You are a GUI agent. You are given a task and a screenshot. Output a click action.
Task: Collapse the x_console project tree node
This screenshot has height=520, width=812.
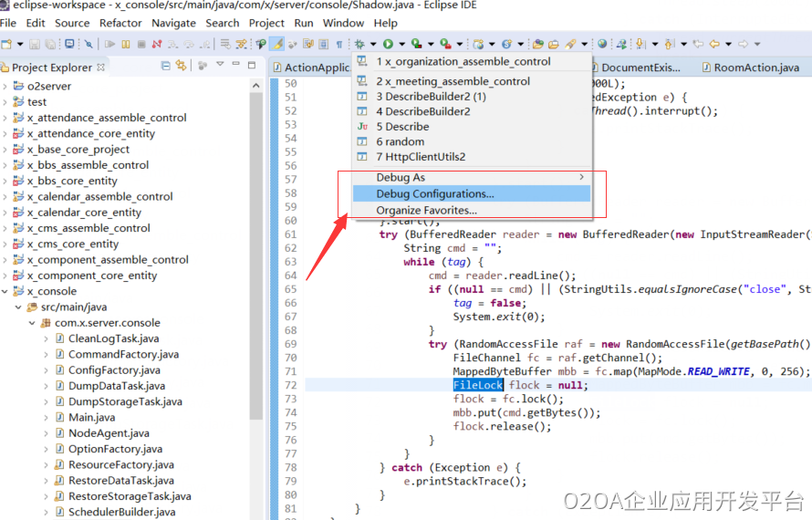(5, 291)
